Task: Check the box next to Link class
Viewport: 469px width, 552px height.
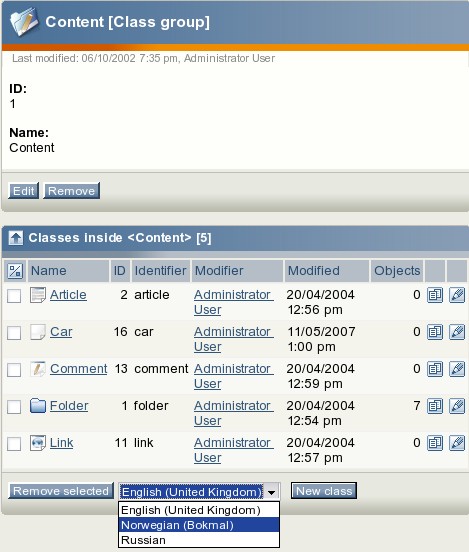Action: pos(14,444)
